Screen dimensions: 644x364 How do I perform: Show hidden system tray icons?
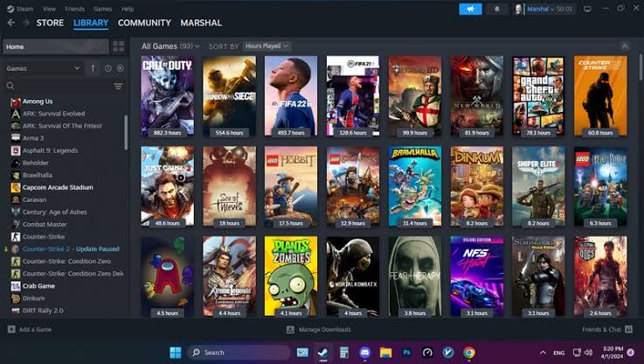543,353
